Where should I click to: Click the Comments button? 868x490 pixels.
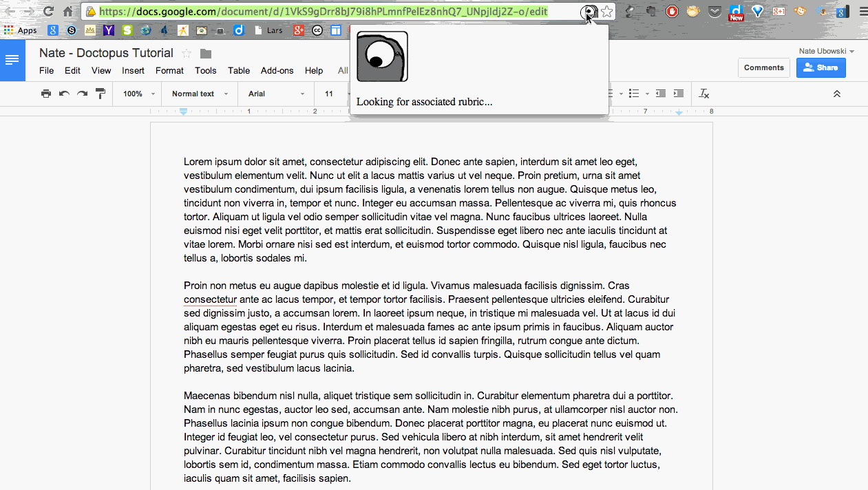[x=764, y=67]
